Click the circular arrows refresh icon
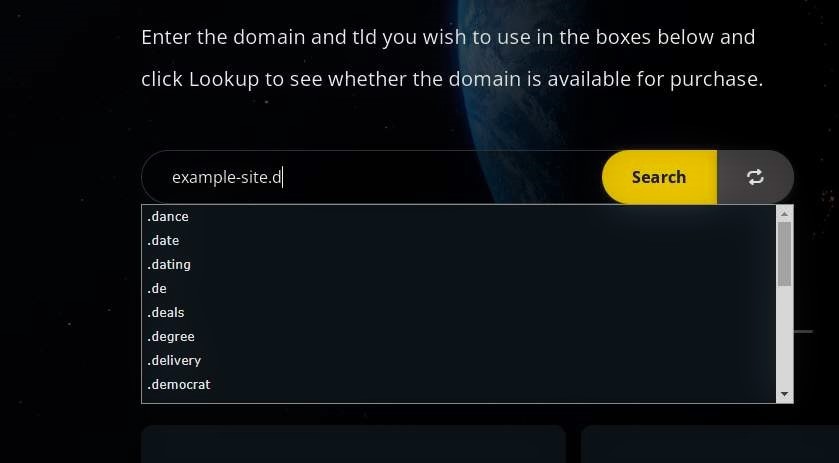 pos(755,177)
